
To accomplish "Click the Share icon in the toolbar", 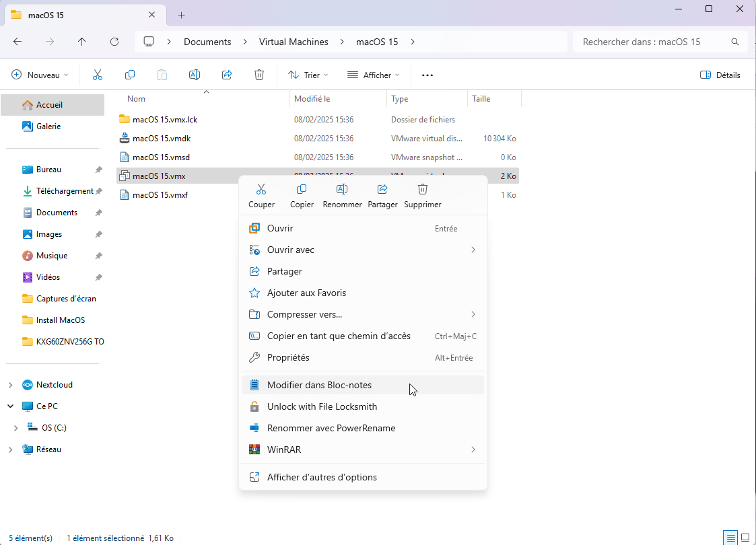I will pyautogui.click(x=227, y=75).
